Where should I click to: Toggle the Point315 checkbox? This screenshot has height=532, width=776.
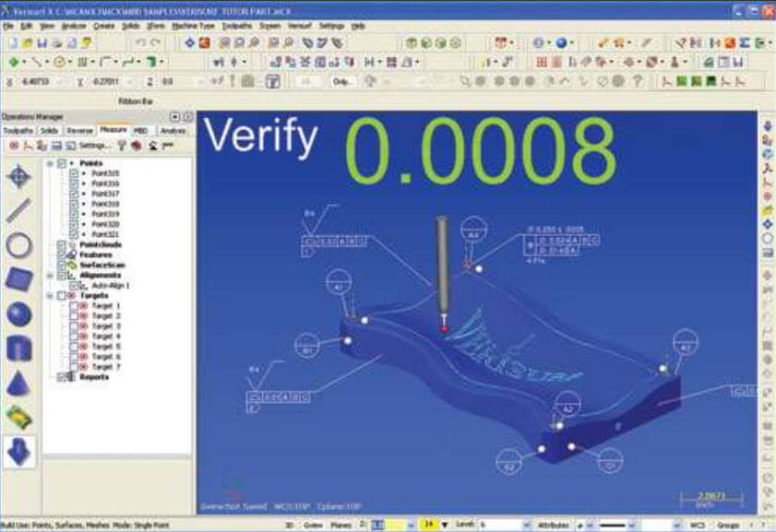[x=74, y=173]
